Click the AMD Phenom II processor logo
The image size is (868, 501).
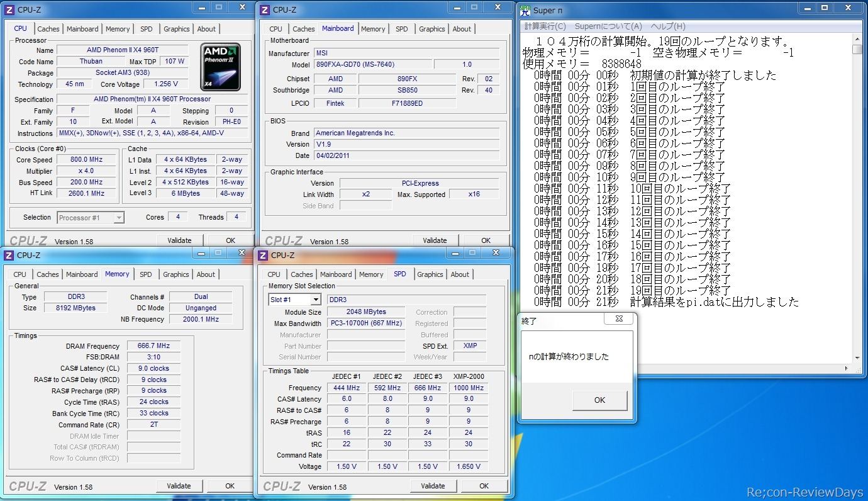point(220,67)
